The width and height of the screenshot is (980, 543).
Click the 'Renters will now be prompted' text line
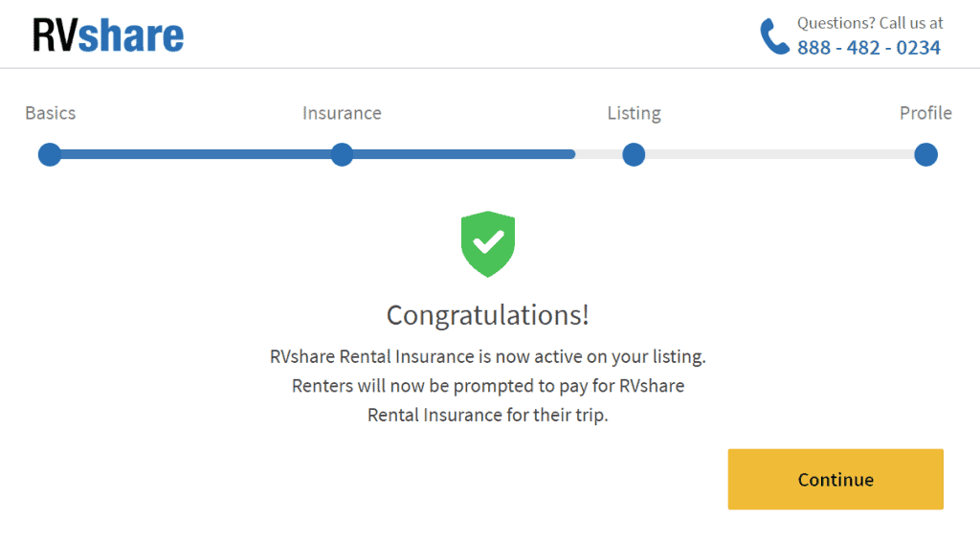[488, 386]
